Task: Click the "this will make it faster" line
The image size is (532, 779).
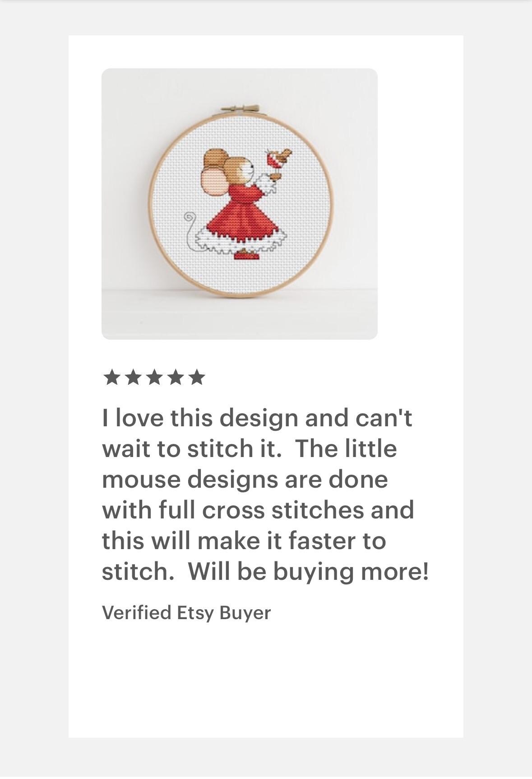Action: pos(244,540)
